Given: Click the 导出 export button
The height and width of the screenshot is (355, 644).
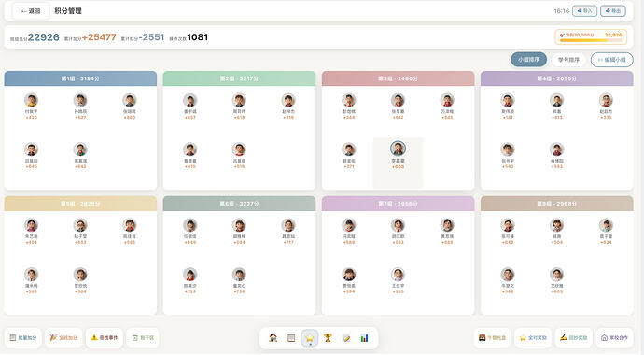Looking at the screenshot, I should [x=613, y=11].
